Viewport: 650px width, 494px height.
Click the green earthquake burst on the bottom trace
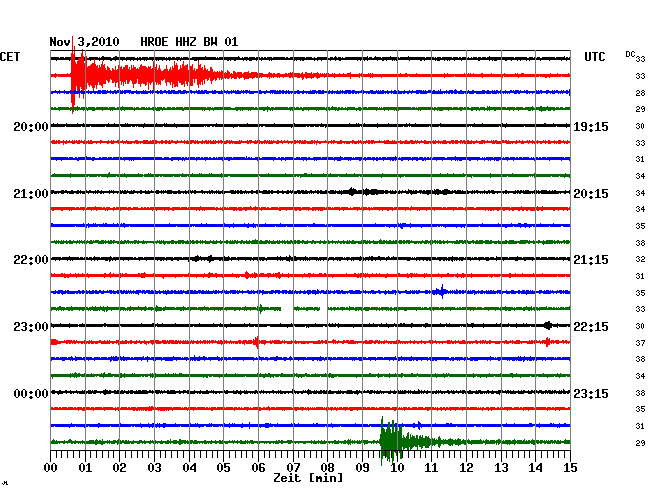408,441
